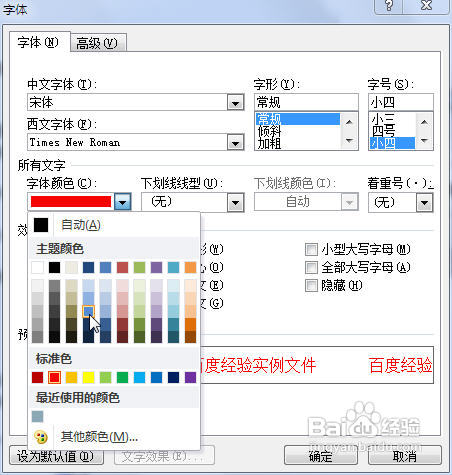Select 自动(A) automatic color option
Viewport: 452px width, 475px height.
tap(81, 225)
